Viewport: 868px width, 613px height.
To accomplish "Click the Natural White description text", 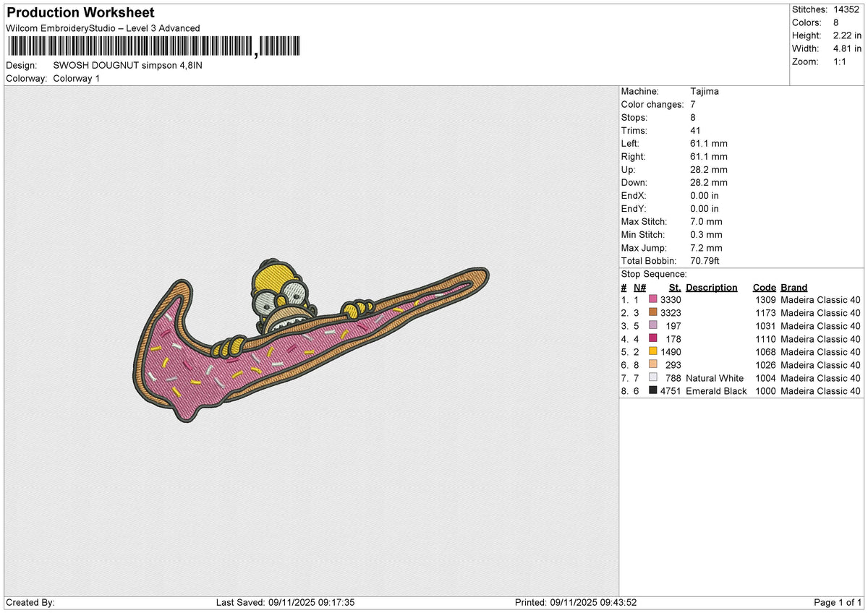I will point(715,378).
